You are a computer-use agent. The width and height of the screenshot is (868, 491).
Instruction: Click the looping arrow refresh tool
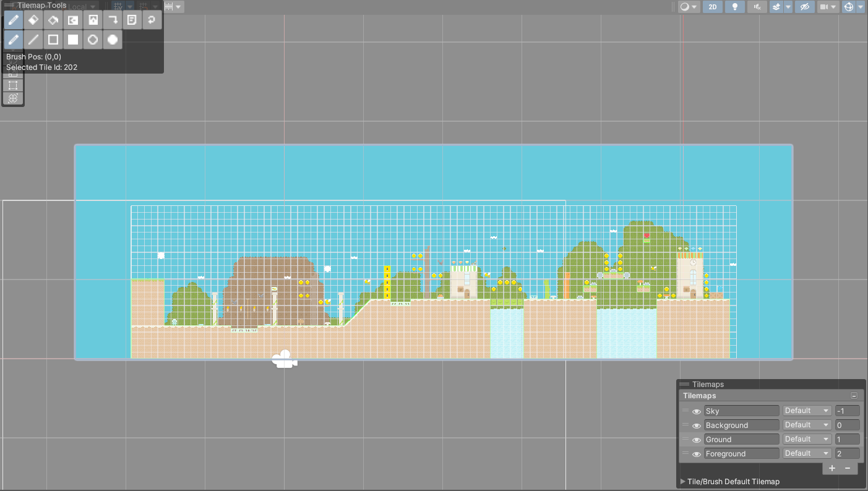click(152, 20)
